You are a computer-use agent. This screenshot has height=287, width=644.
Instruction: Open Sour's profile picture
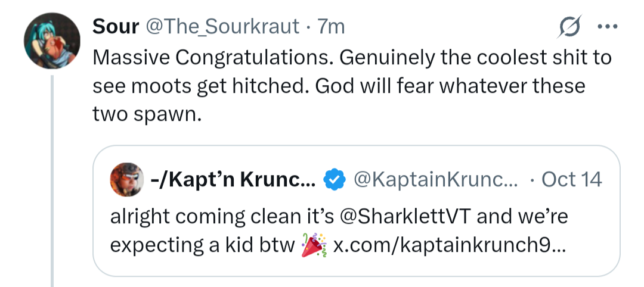52,40
